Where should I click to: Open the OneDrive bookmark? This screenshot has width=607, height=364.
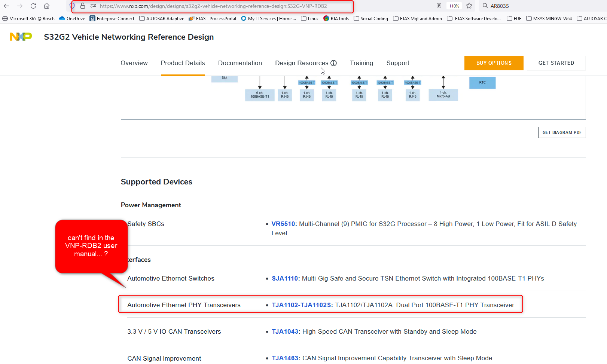point(71,18)
